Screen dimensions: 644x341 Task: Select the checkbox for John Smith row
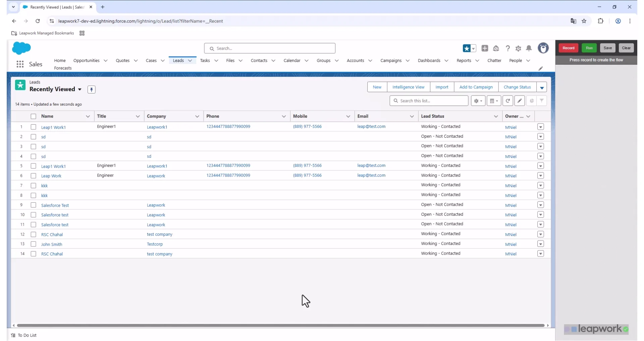pyautogui.click(x=33, y=244)
